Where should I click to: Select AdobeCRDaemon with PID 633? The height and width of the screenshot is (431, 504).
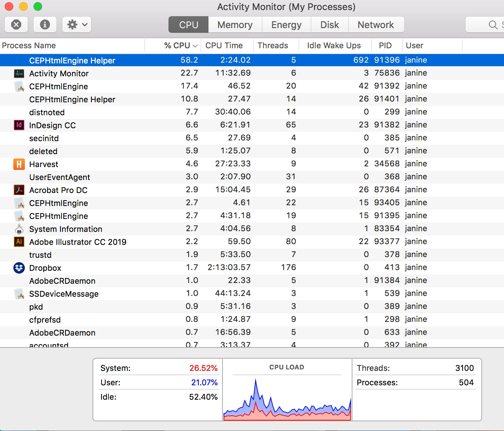[252, 333]
